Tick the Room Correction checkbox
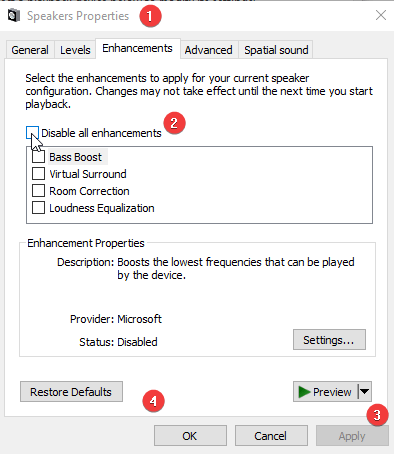The image size is (394, 454). 38,191
